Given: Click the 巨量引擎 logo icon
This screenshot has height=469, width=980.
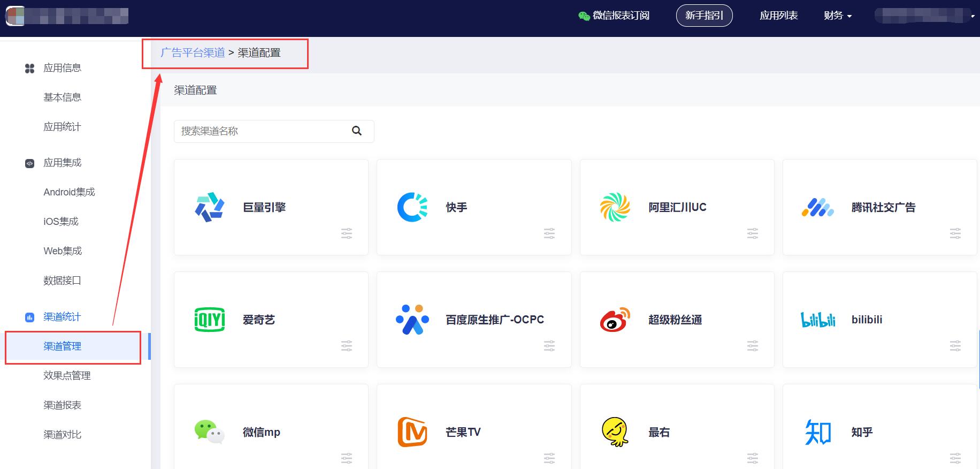Looking at the screenshot, I should click(210, 207).
